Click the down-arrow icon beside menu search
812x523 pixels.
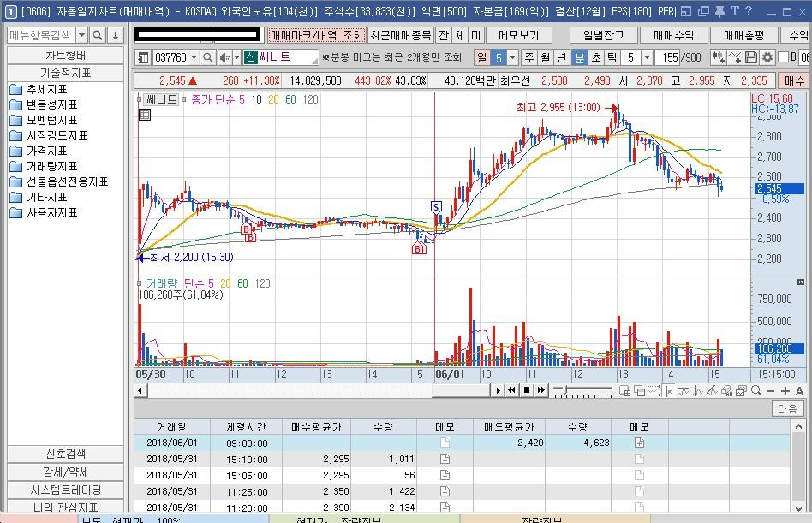[x=116, y=35]
